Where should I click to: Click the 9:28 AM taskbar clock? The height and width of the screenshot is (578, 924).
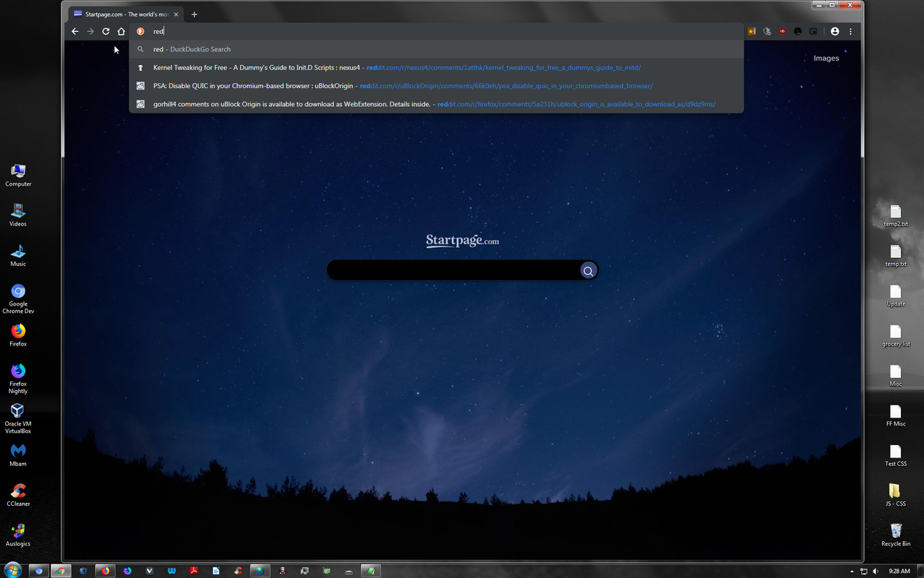(x=899, y=571)
